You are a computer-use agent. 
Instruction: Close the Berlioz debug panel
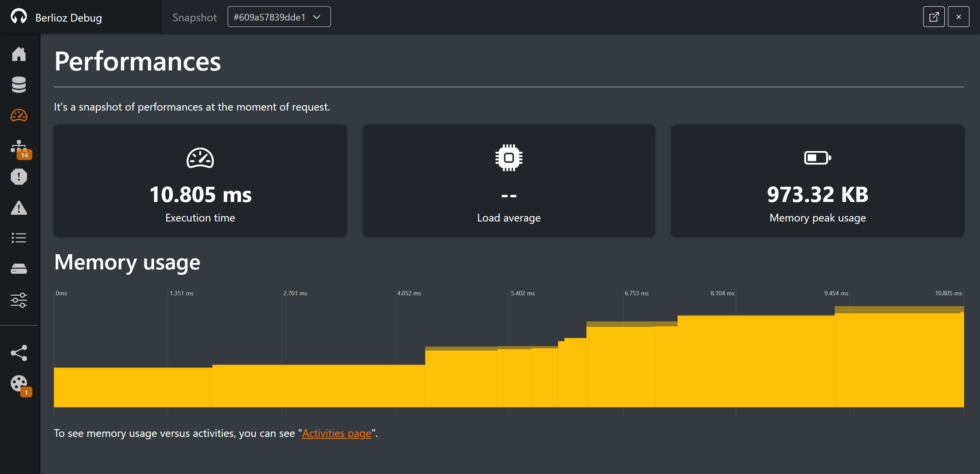coord(958,17)
